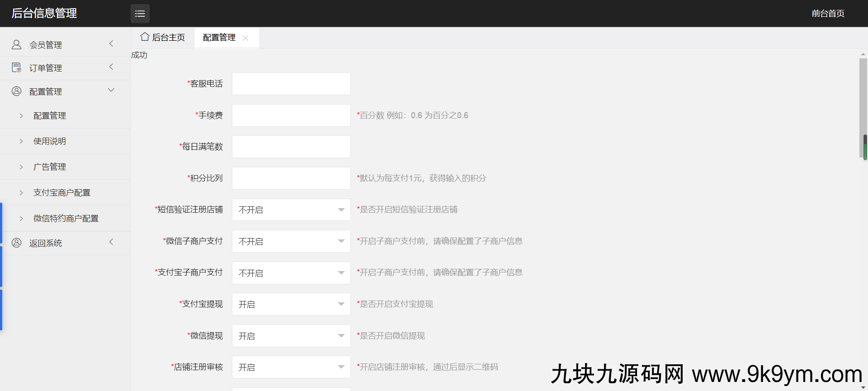The width and height of the screenshot is (868, 391).
Task: Open the 支付宝提现 dropdown
Action: (x=291, y=304)
